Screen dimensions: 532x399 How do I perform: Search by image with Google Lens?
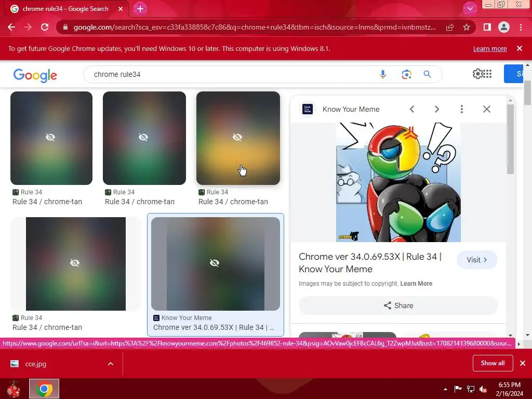(406, 74)
